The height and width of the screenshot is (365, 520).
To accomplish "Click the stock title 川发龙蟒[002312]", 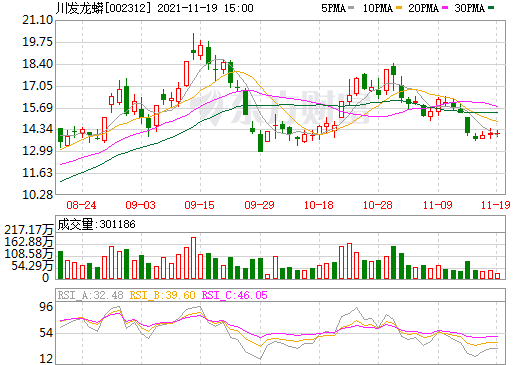I will [x=104, y=8].
